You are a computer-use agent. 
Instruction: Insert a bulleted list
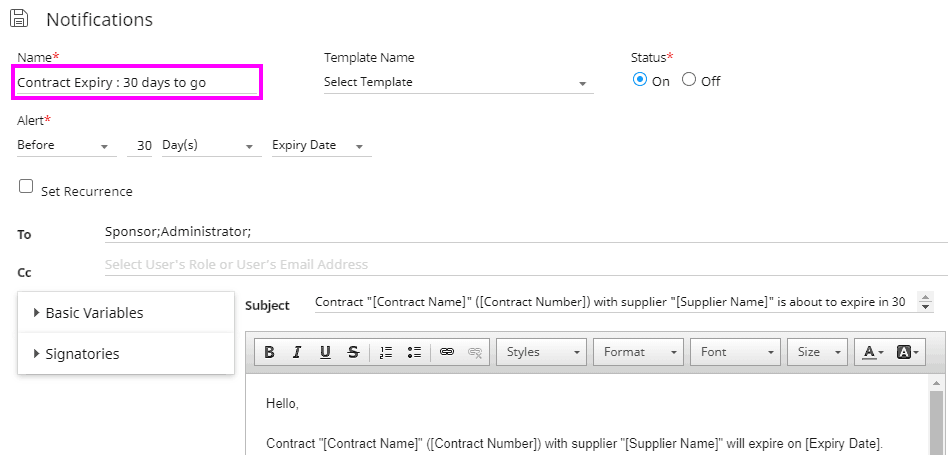click(x=414, y=352)
